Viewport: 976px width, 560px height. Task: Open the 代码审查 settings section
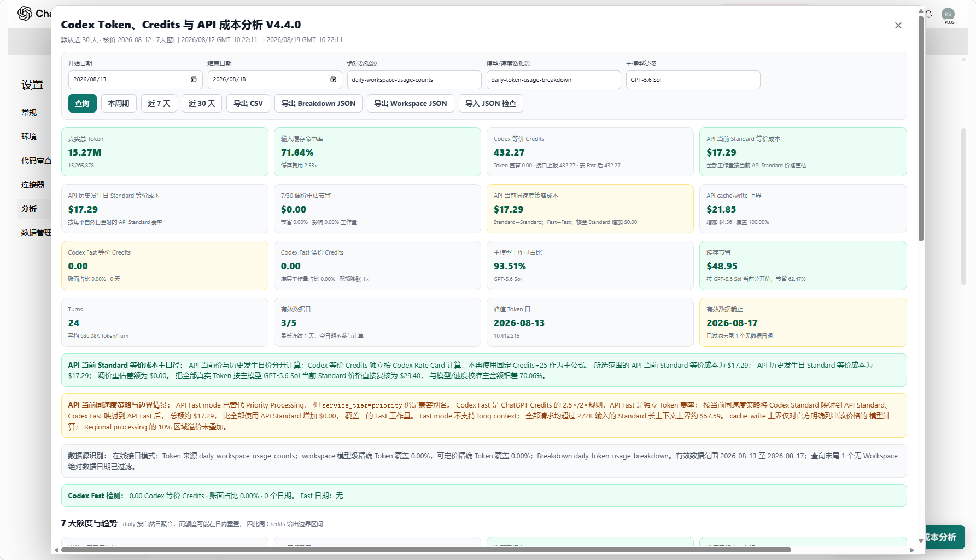tap(36, 161)
